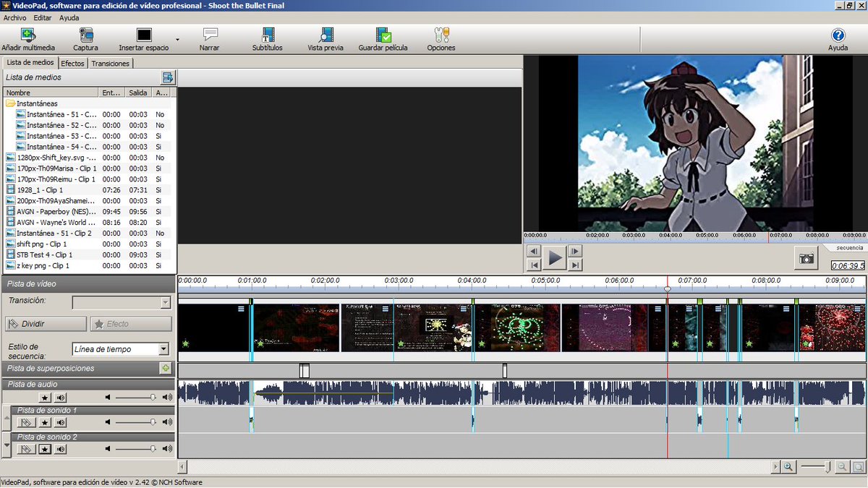Click Guardar película icon

click(383, 35)
